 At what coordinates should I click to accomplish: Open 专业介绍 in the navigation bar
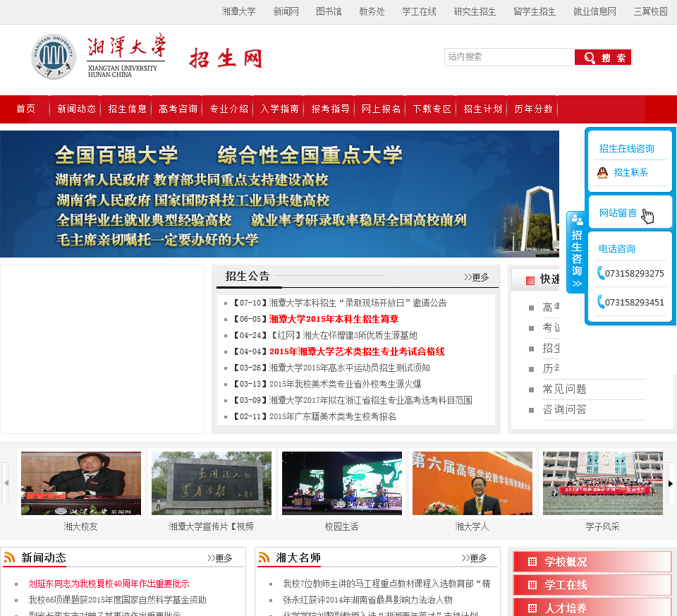[228, 109]
